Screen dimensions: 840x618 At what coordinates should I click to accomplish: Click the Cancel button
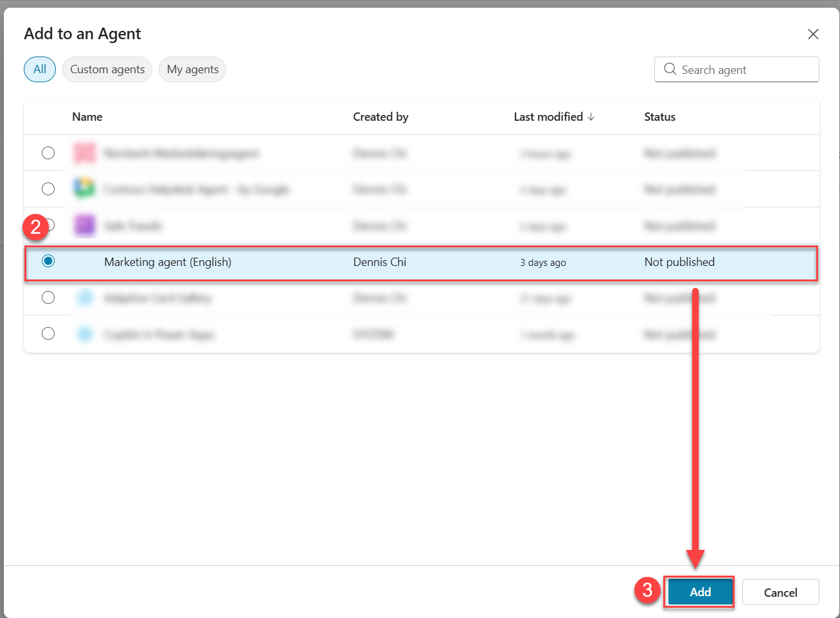[x=780, y=592]
